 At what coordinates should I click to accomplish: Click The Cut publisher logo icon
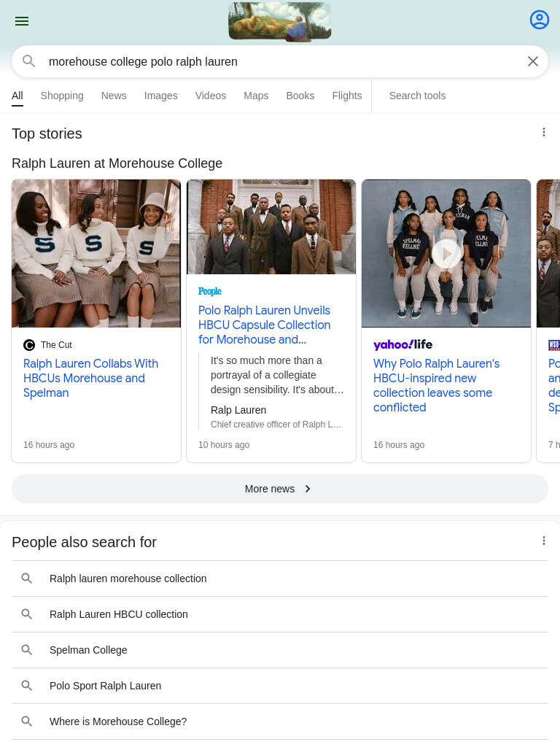point(29,345)
